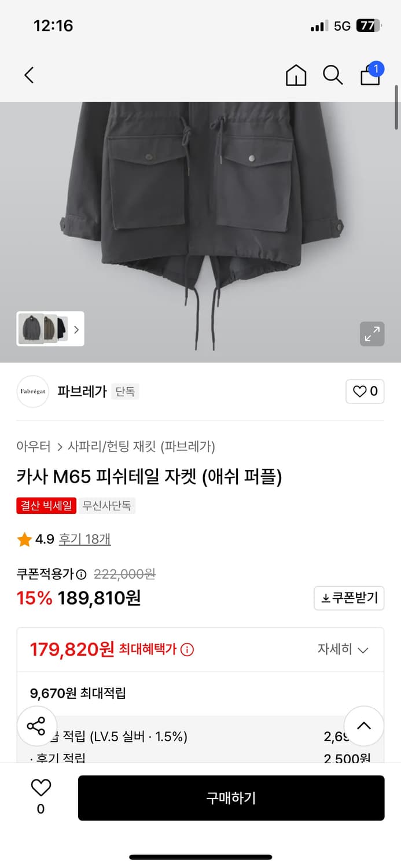Toggle the wishlist heart at bottom left

[x=39, y=790]
